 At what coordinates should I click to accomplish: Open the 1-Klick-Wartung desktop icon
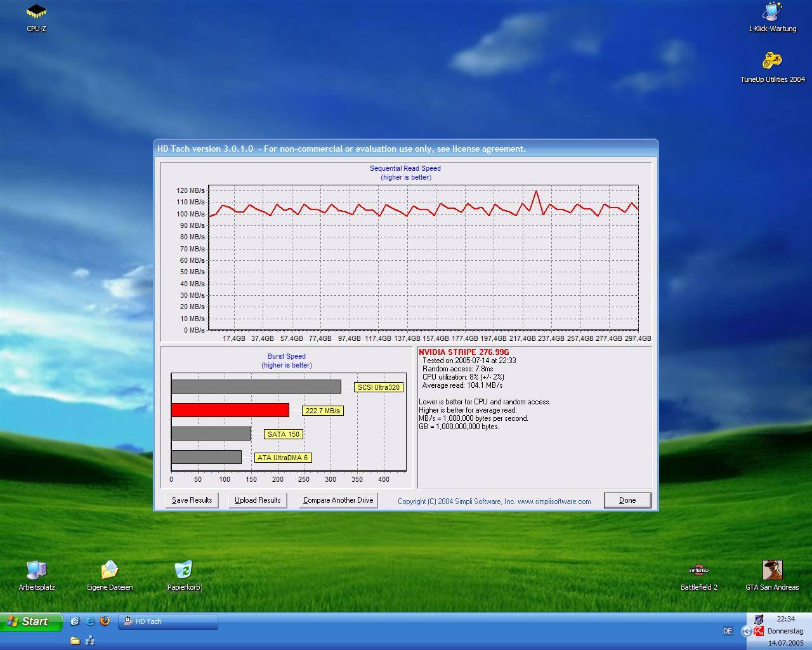pyautogui.click(x=772, y=18)
